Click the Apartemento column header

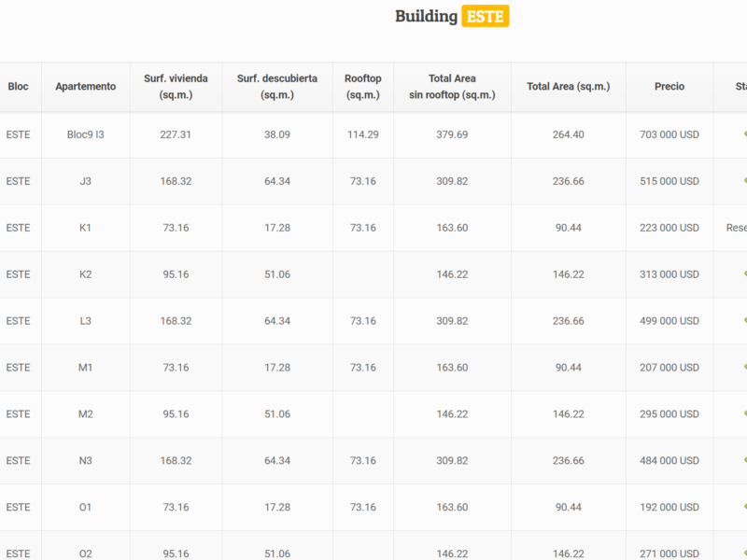tap(85, 86)
